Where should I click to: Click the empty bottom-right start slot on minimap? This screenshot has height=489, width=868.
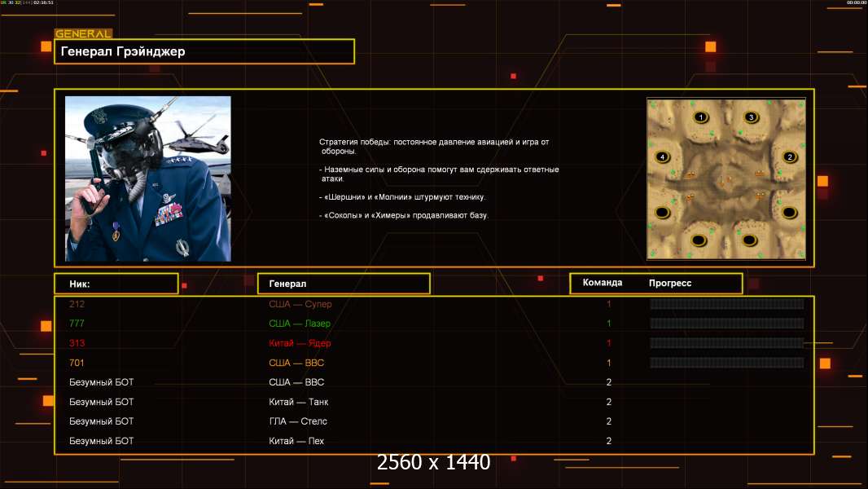pos(750,240)
